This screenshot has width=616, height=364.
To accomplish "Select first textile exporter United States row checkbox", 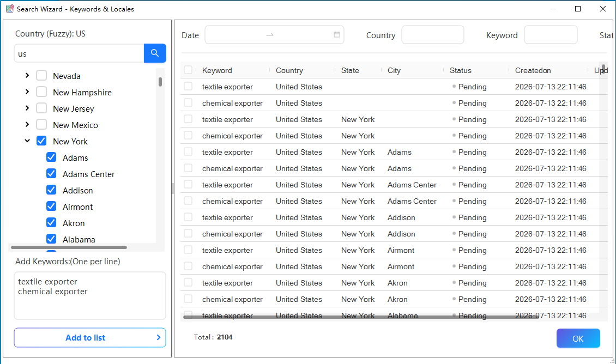I will tap(188, 87).
